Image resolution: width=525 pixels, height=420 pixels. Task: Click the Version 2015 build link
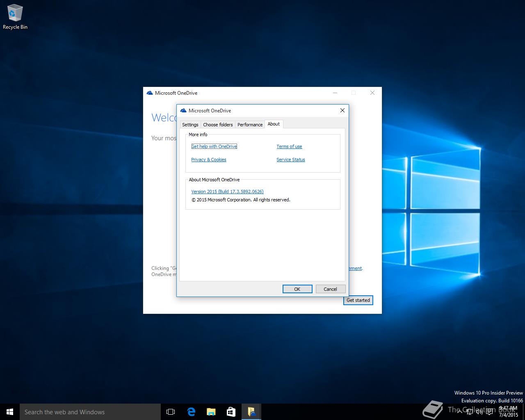[227, 192]
